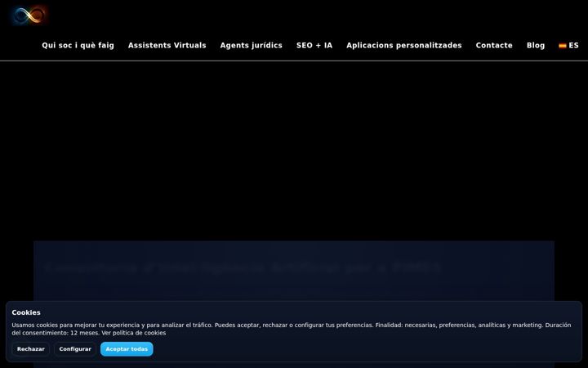Viewport: 588px width, 368px height.
Task: Accept all cookies with Aceptar todas
Action: tap(127, 349)
